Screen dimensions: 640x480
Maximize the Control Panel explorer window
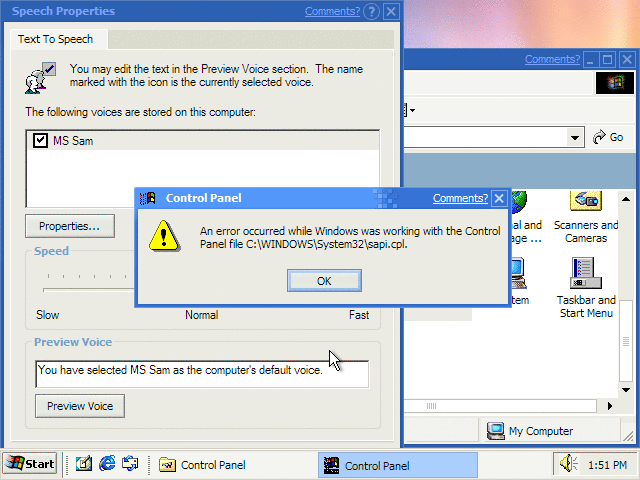607,60
